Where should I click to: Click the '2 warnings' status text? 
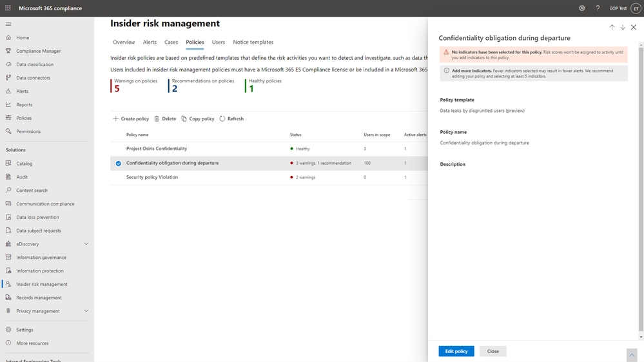pos(306,178)
